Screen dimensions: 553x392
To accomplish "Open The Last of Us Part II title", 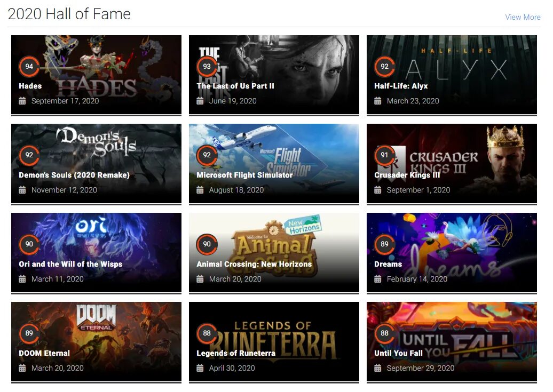I will coord(235,86).
